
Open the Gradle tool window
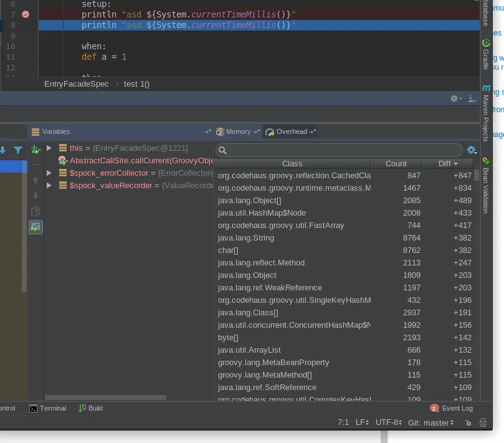[x=486, y=54]
